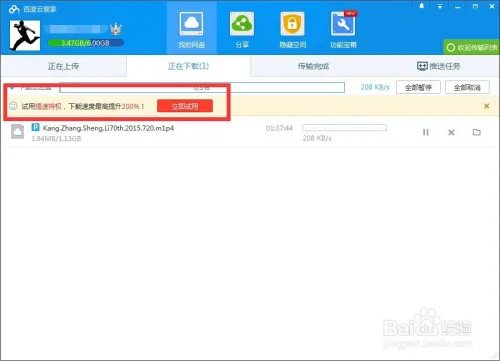Pause the Kang.Zhang.Sheng download
The image size is (500, 361).
(426, 132)
